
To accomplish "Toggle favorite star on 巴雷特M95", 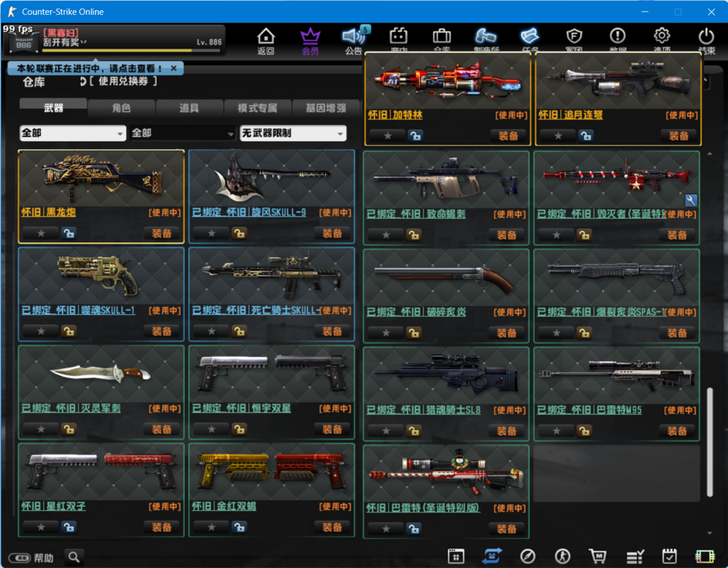I will coord(556,431).
